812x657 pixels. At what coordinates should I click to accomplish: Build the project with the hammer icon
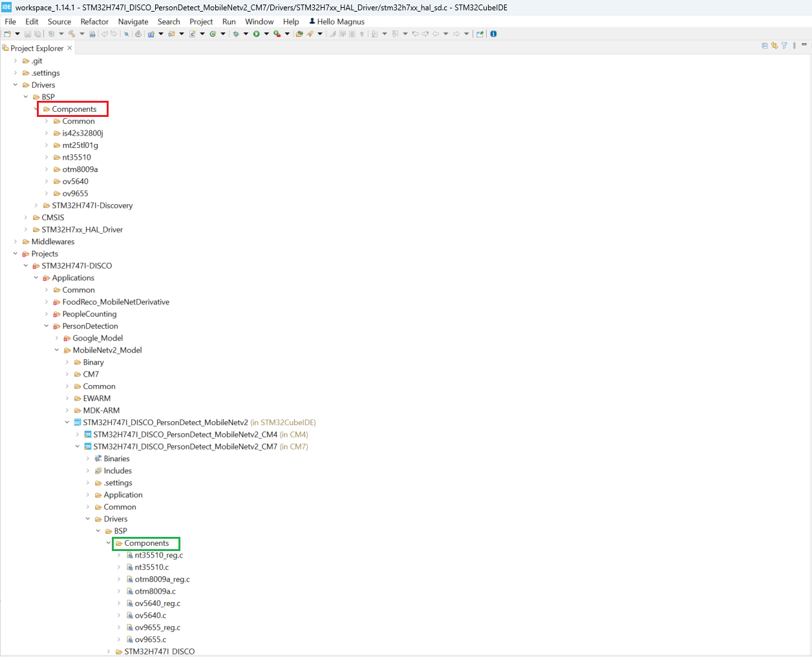(x=71, y=34)
